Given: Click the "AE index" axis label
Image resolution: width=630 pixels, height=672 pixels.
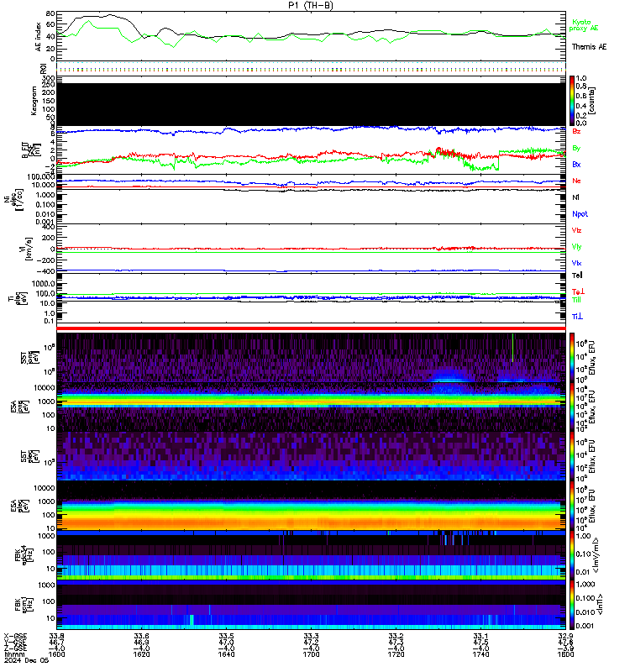Looking at the screenshot, I should click(x=38, y=36).
